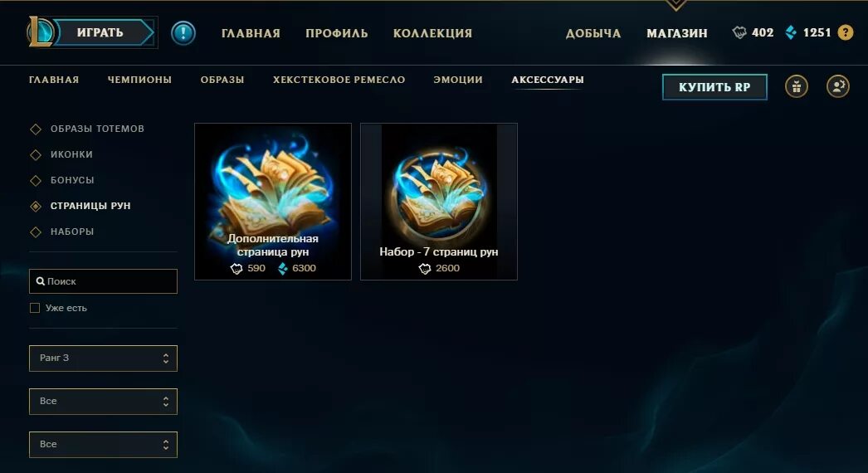This screenshot has height=473, width=868.
Task: Go to the Коллекция menu
Action: [x=433, y=33]
